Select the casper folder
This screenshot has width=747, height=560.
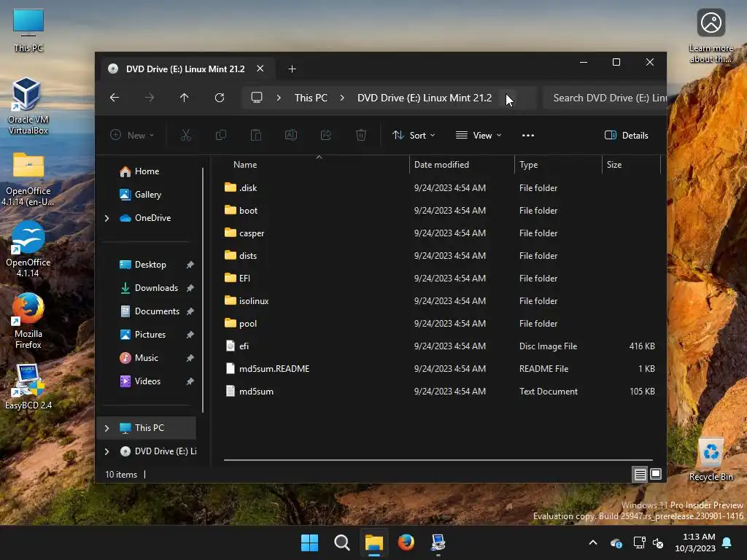[441, 233]
